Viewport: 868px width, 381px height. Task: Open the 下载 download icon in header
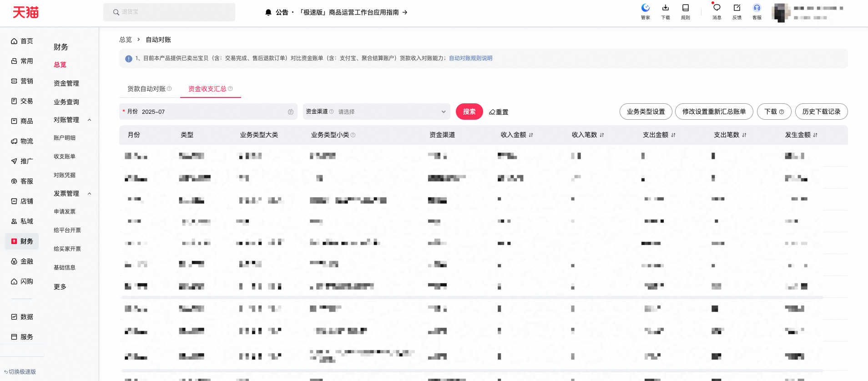click(665, 12)
